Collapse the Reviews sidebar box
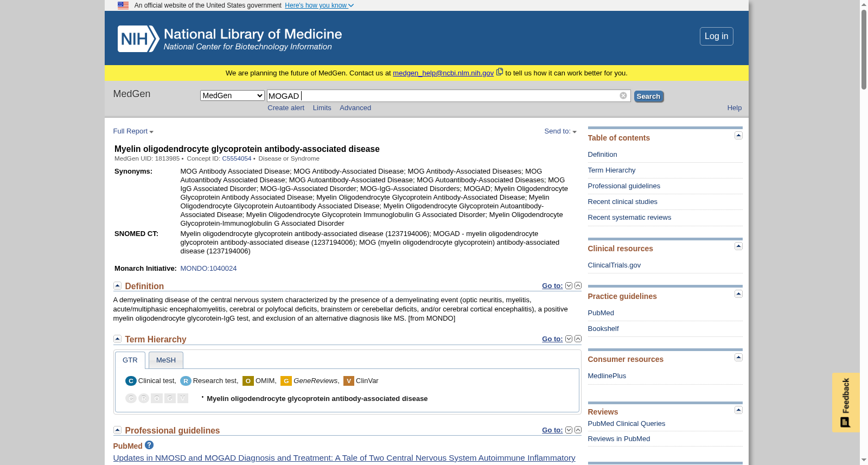This screenshot has width=868, height=465. pyautogui.click(x=738, y=410)
